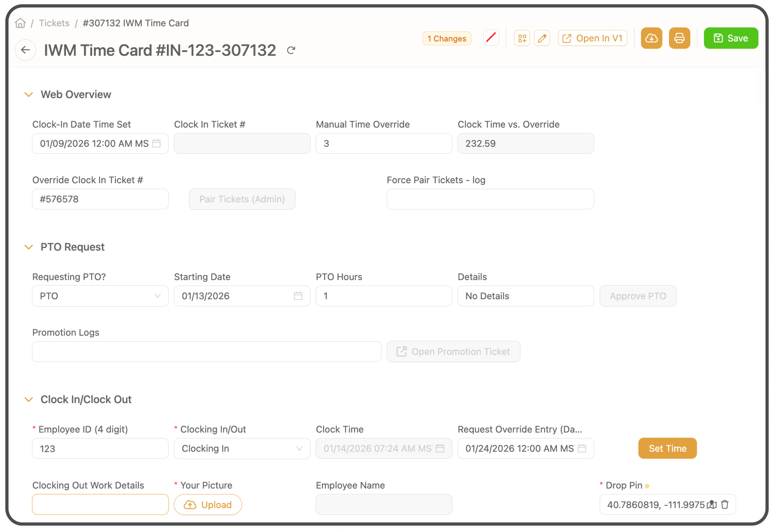
Task: Open the cloud download icon
Action: point(651,38)
